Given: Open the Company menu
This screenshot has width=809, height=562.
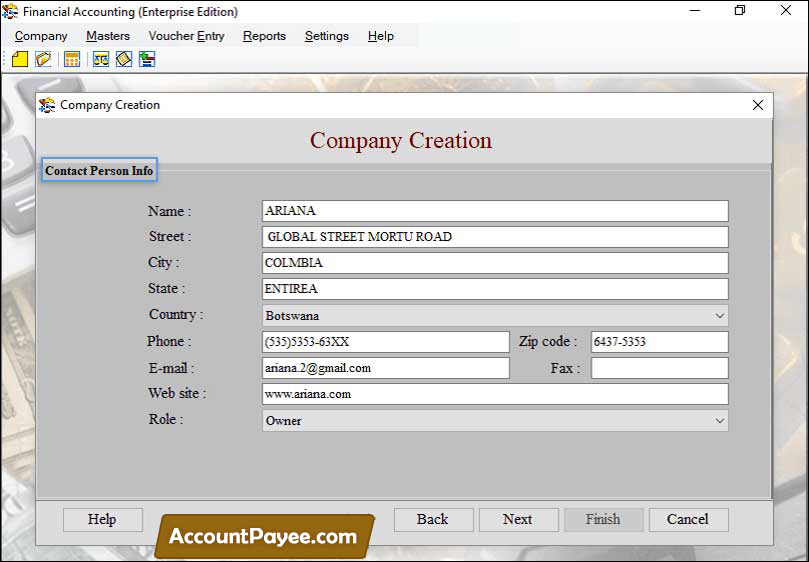Looking at the screenshot, I should (x=41, y=36).
